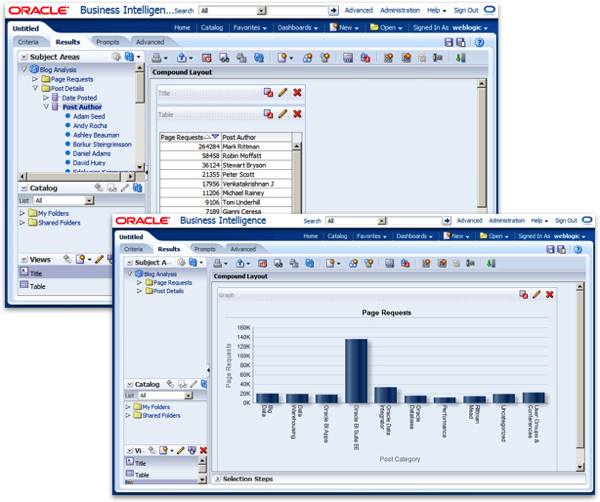Click the export icon in back window toolbar
600x502 pixels.
182,58
